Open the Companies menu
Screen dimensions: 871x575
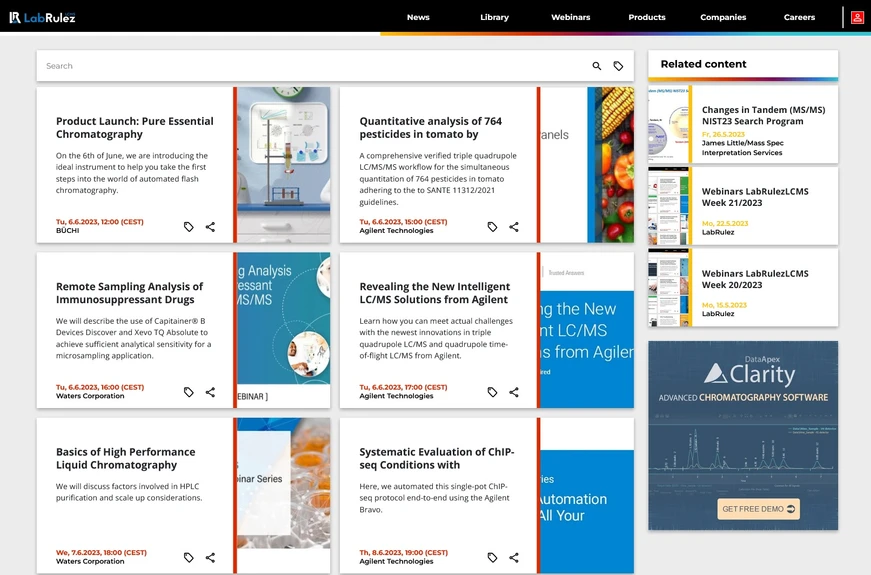click(723, 17)
